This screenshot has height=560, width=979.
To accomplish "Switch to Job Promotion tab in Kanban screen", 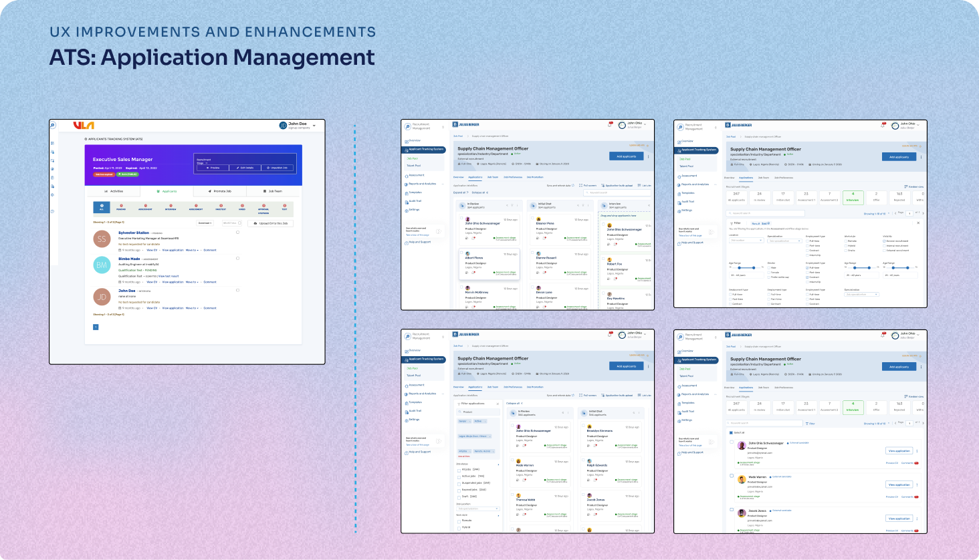I will coord(535,177).
